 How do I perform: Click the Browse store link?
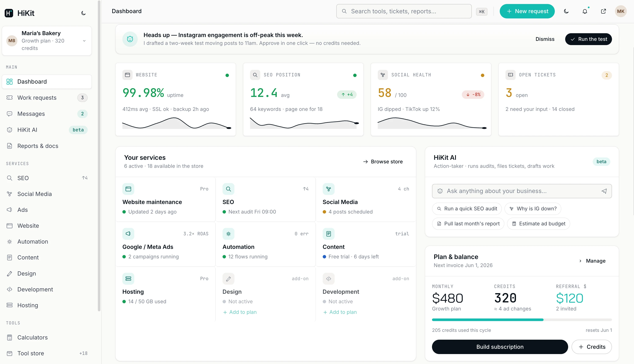383,162
